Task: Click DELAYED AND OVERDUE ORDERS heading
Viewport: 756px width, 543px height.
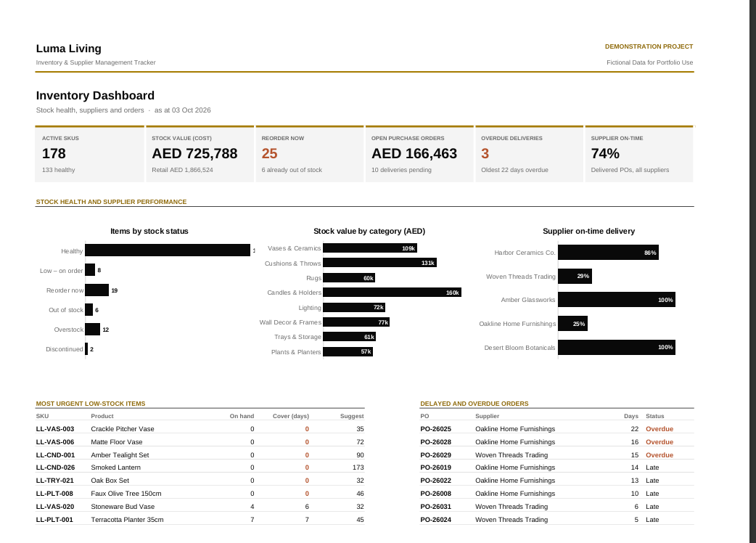Action: coord(474,404)
